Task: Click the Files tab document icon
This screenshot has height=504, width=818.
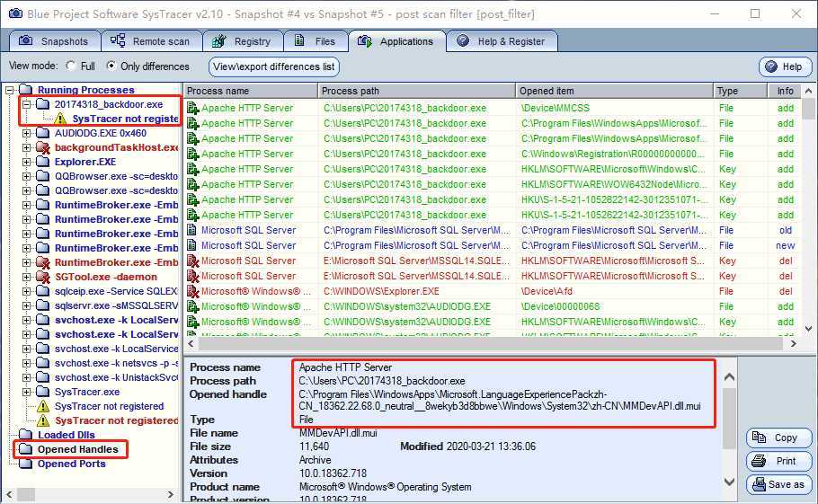Action: coord(299,40)
